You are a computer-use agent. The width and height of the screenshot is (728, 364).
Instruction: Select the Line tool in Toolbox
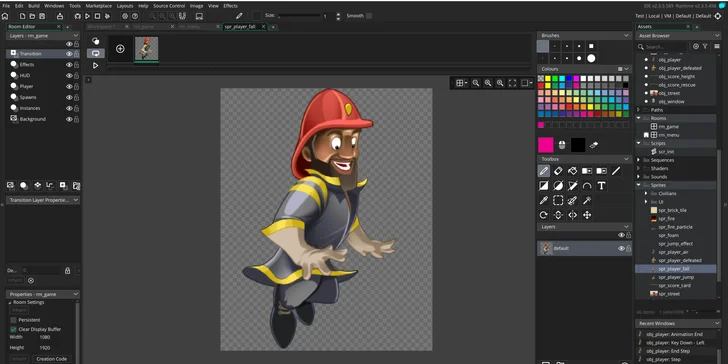click(616, 171)
